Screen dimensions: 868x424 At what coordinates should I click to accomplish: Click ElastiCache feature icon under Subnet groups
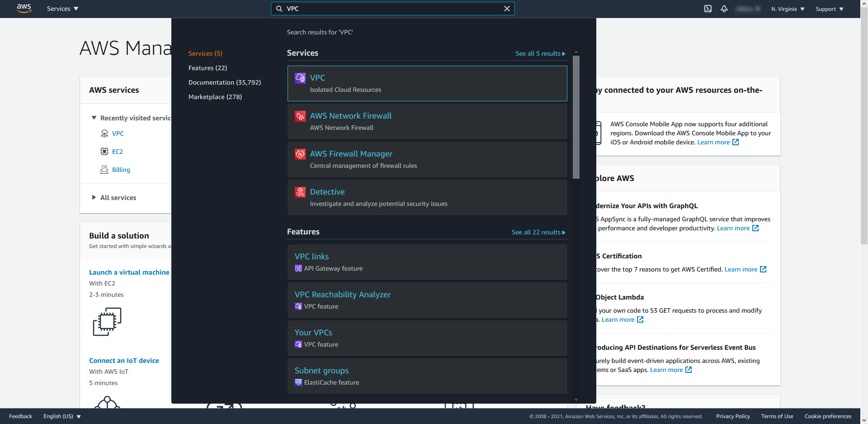298,382
